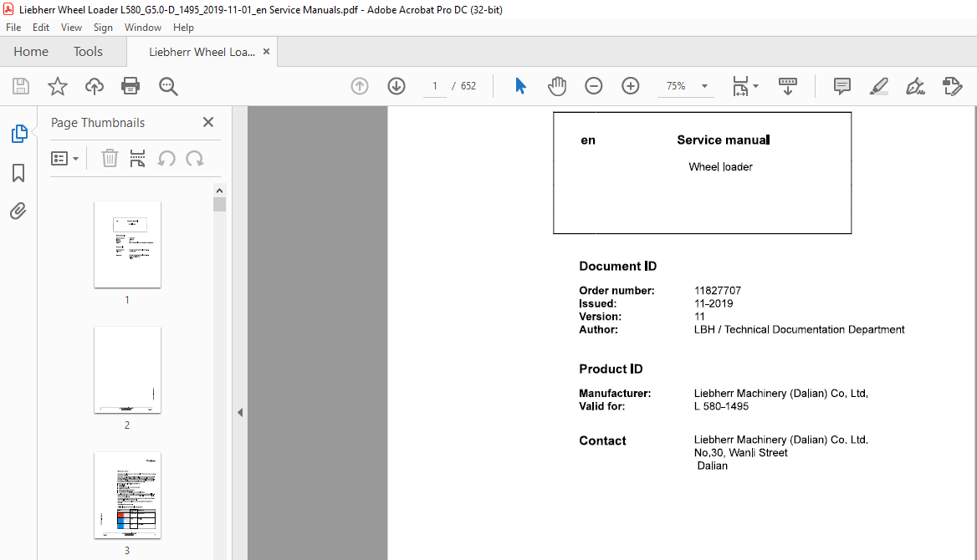Screen dimensions: 977x560
Task: Click the Fit page scrolling icon
Action: click(740, 86)
